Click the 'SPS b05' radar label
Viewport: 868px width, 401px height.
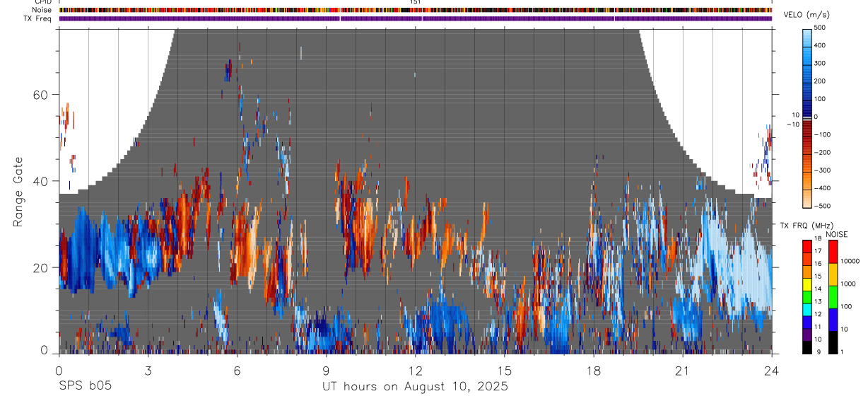pos(85,387)
